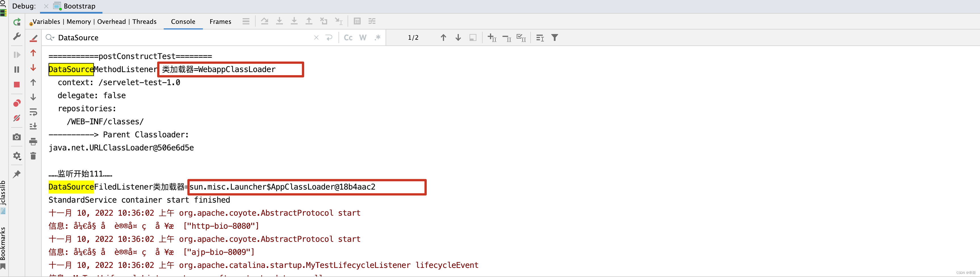
Task: Click the sun.misc.Launcher$AppClassLoader@18b4aac2 text
Action: pyautogui.click(x=282, y=187)
